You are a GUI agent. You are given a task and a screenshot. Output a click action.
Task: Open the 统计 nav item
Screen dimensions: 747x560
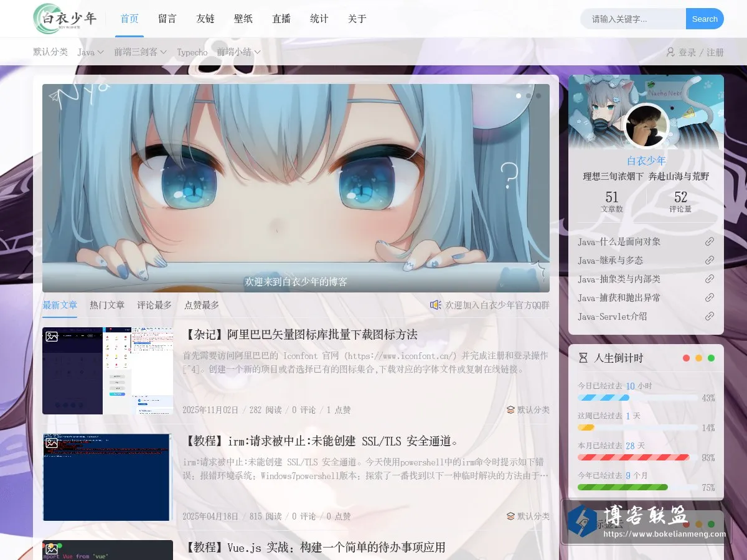pyautogui.click(x=319, y=19)
